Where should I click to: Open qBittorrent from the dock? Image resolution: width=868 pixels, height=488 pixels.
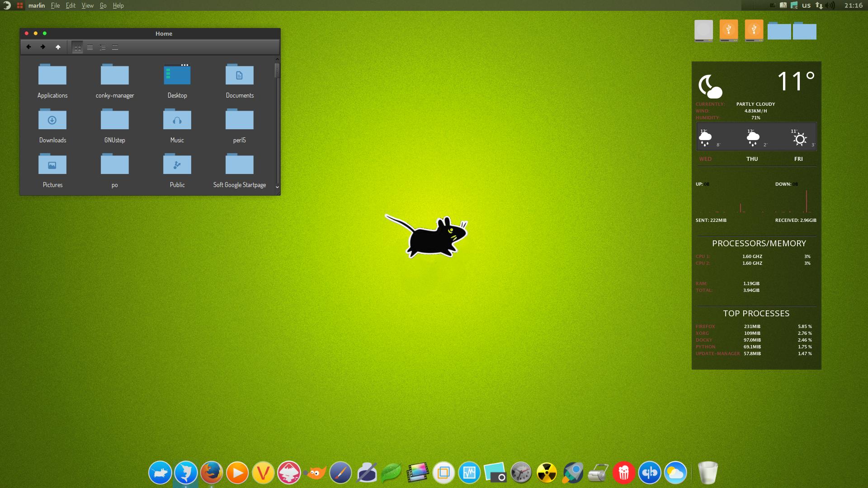(650, 473)
